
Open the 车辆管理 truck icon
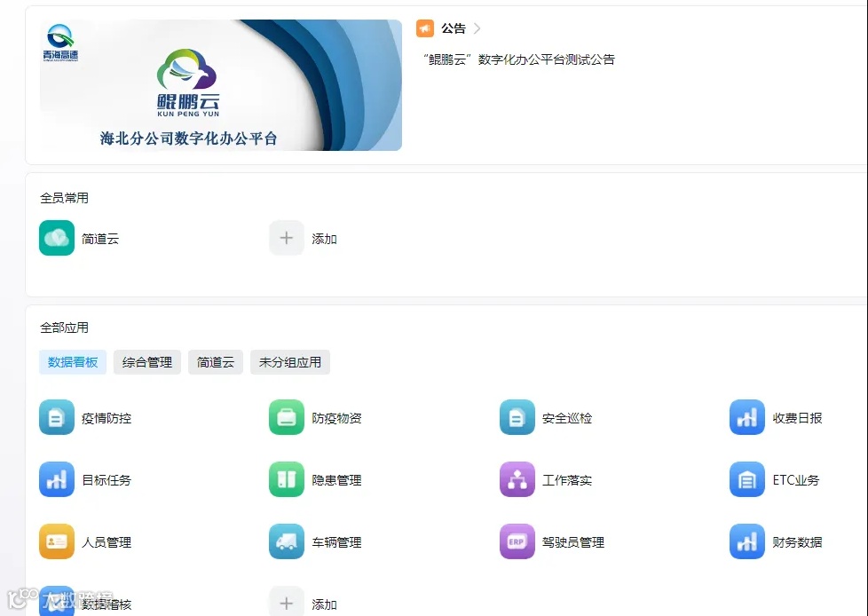pyautogui.click(x=287, y=541)
